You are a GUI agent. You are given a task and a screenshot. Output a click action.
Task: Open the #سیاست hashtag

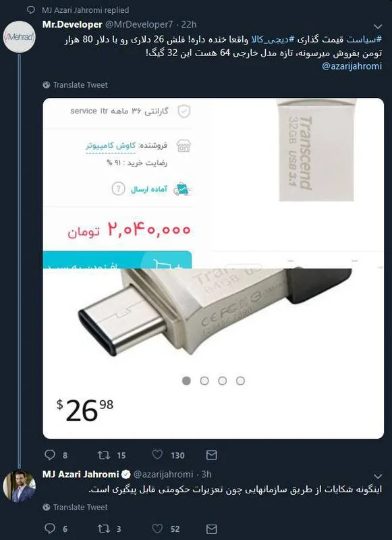pyautogui.click(x=364, y=40)
